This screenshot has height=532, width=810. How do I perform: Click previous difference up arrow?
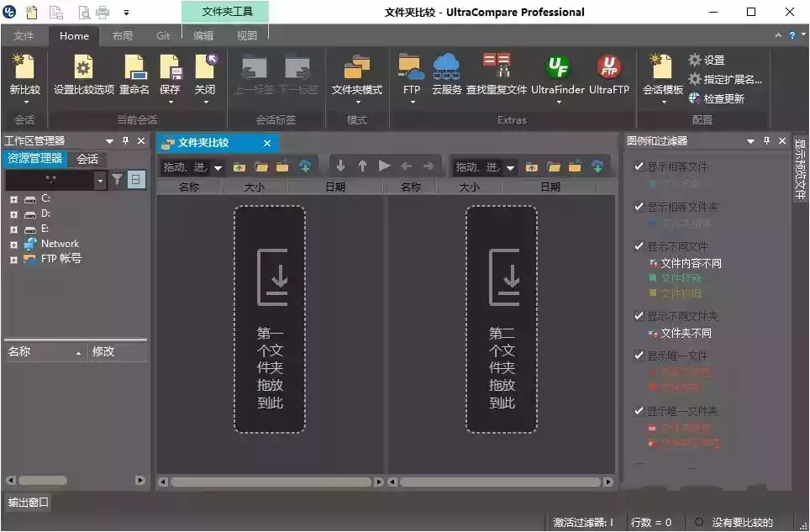[362, 166]
